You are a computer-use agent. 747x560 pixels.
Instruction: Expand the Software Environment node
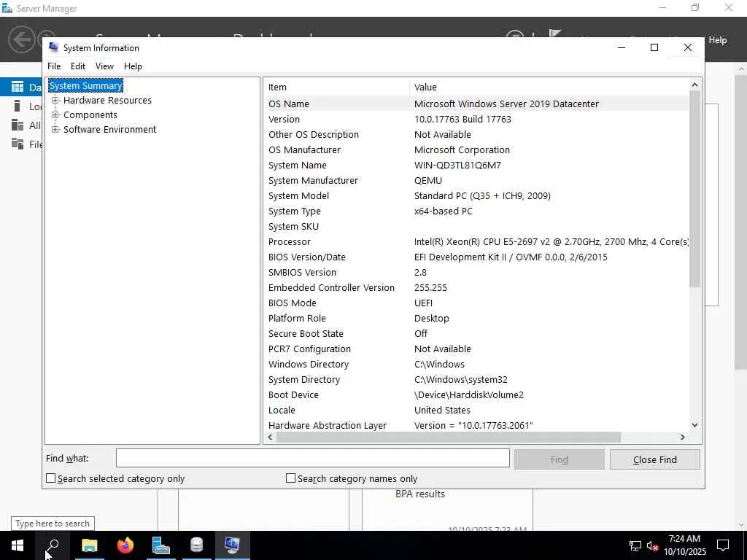point(55,130)
